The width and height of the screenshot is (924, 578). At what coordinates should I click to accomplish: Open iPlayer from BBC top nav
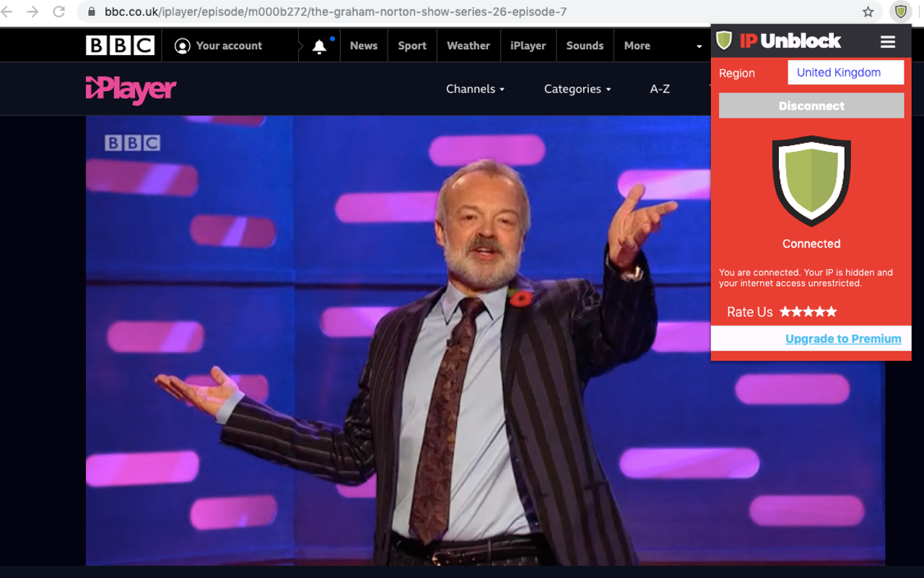(528, 46)
